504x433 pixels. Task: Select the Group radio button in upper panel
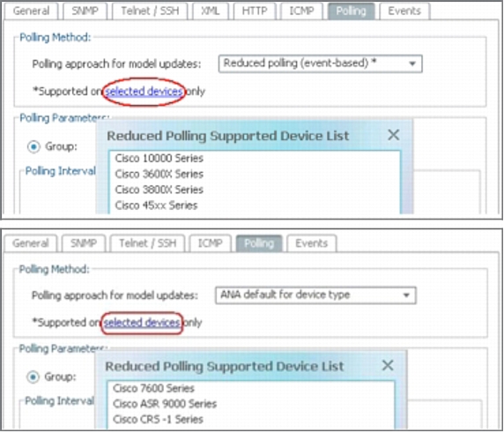coord(33,147)
